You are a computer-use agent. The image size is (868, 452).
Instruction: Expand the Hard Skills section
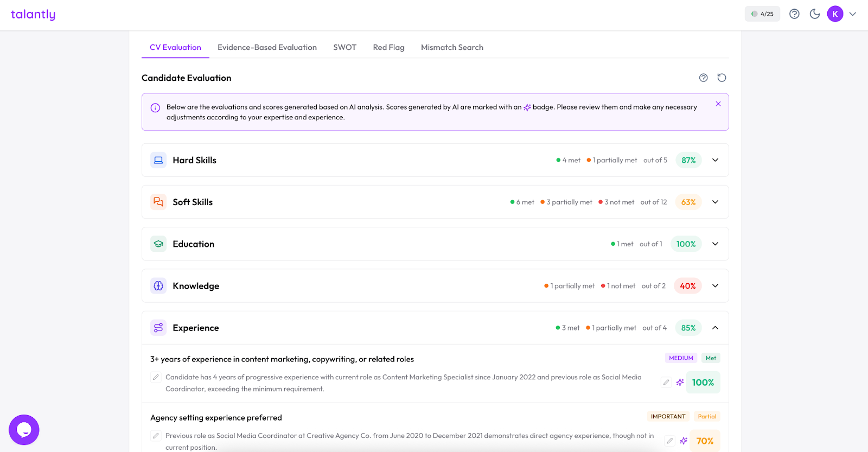[715, 160]
